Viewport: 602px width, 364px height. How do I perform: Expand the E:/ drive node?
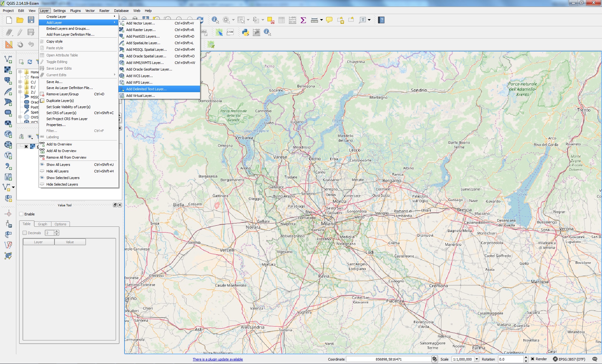(20, 87)
